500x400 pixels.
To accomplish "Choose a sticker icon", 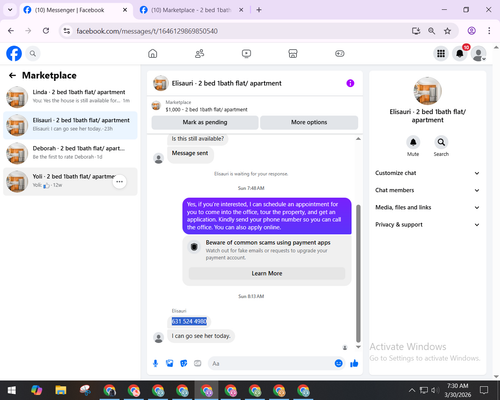I will [184, 363].
